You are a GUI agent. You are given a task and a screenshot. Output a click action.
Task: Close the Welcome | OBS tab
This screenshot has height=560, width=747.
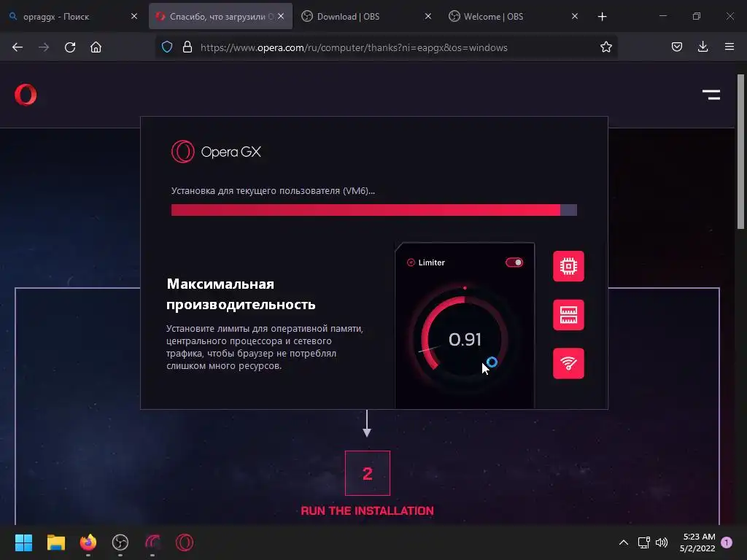coord(575,16)
